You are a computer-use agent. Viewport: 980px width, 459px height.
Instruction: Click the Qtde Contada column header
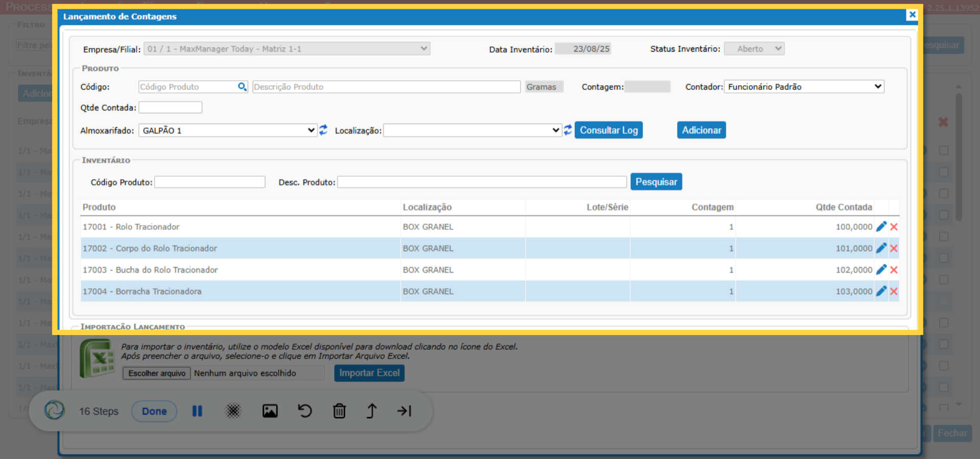[x=844, y=207]
